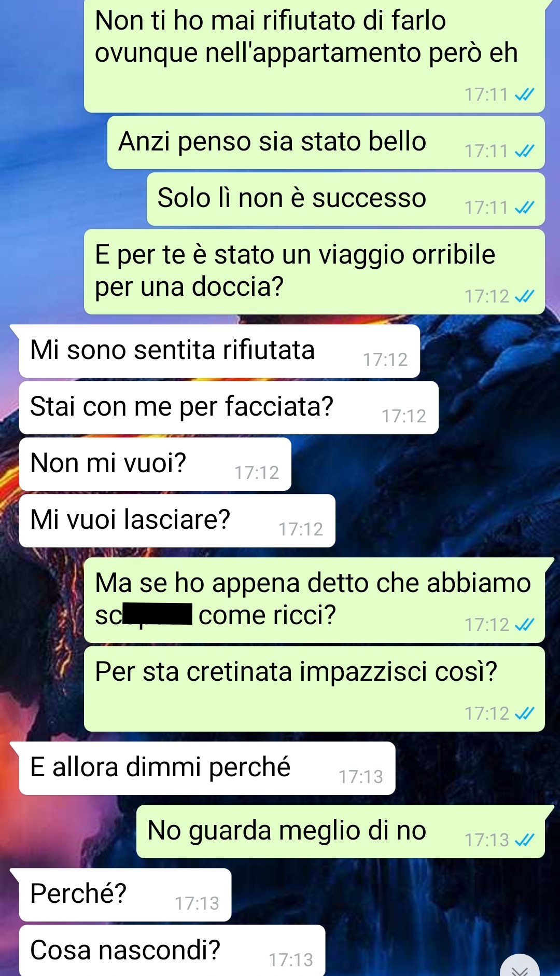Image resolution: width=560 pixels, height=976 pixels.
Task: Tap the scroll-to-bottom double chevron button
Action: click(x=520, y=967)
